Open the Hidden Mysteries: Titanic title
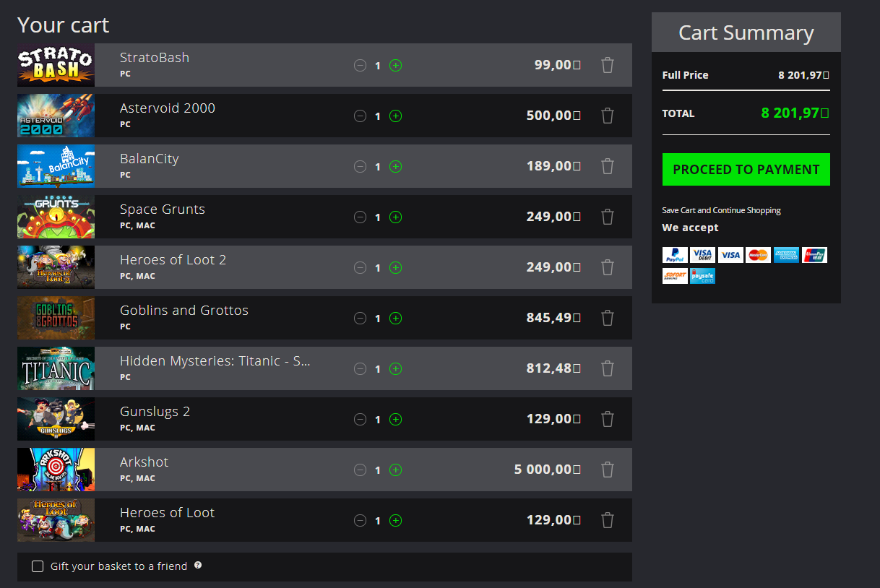This screenshot has width=880, height=588. click(215, 361)
